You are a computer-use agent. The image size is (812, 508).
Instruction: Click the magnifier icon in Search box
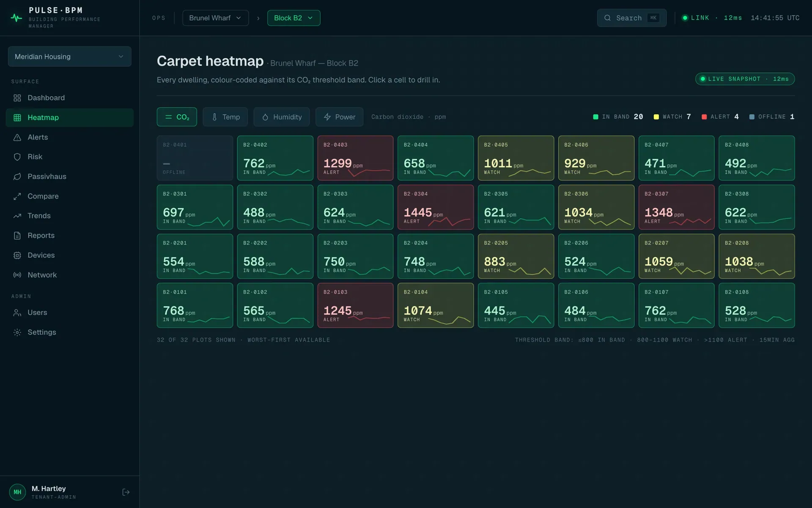pyautogui.click(x=607, y=18)
